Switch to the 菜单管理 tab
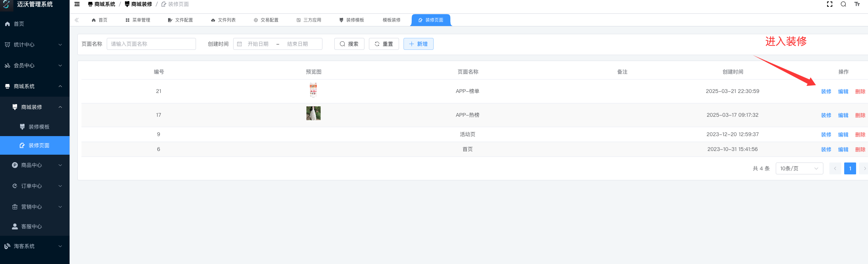This screenshot has width=868, height=264. coord(138,20)
